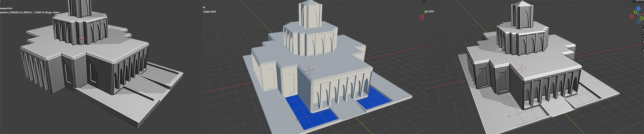This screenshot has width=644, height=134.
Task: Click the Cube.004 object label in middle viewport
Action: (x=210, y=12)
